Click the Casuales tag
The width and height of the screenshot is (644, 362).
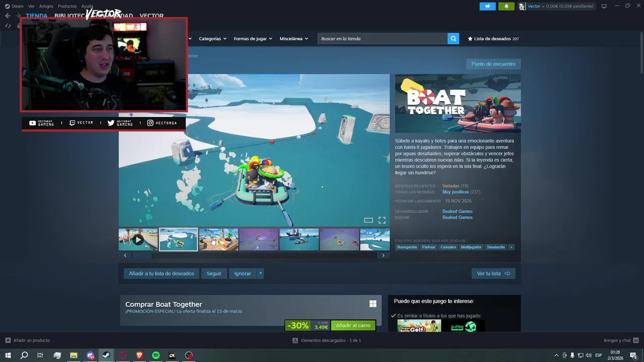448,247
